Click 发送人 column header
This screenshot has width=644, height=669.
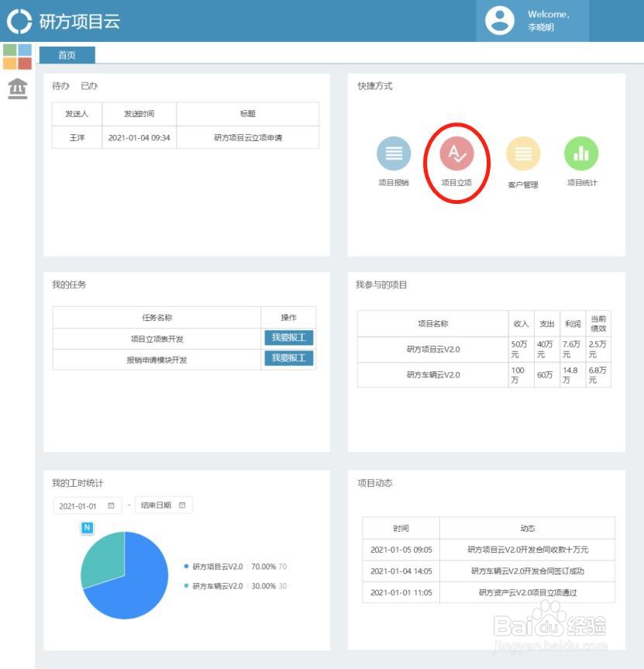[77, 113]
